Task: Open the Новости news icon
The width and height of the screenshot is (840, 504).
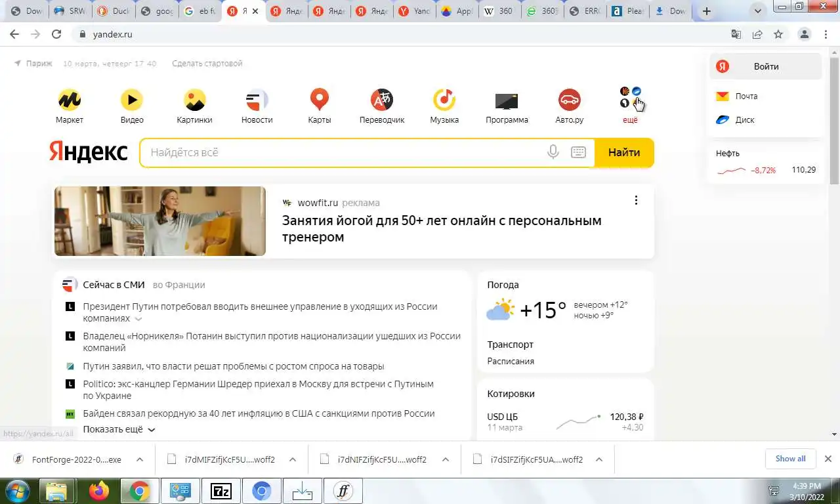Action: 257,100
